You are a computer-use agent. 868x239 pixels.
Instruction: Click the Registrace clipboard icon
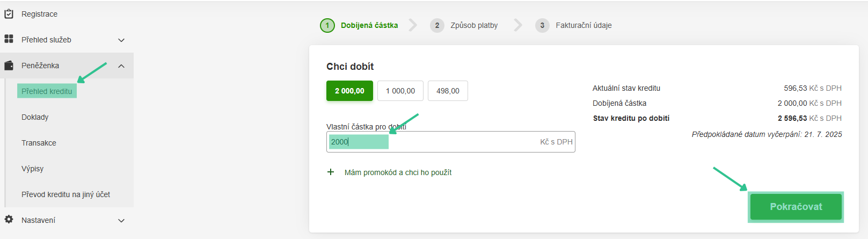(x=9, y=14)
